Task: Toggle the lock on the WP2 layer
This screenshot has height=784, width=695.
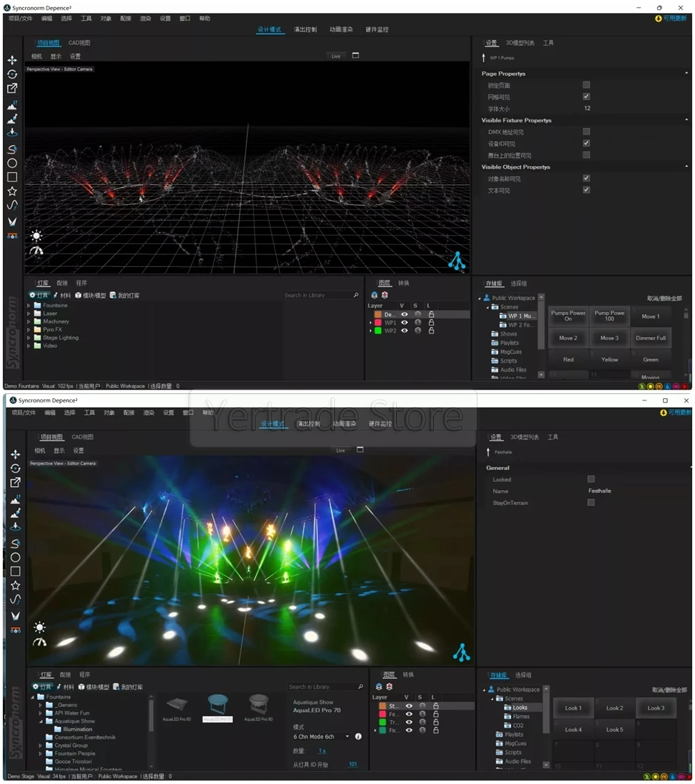Action: tap(431, 331)
